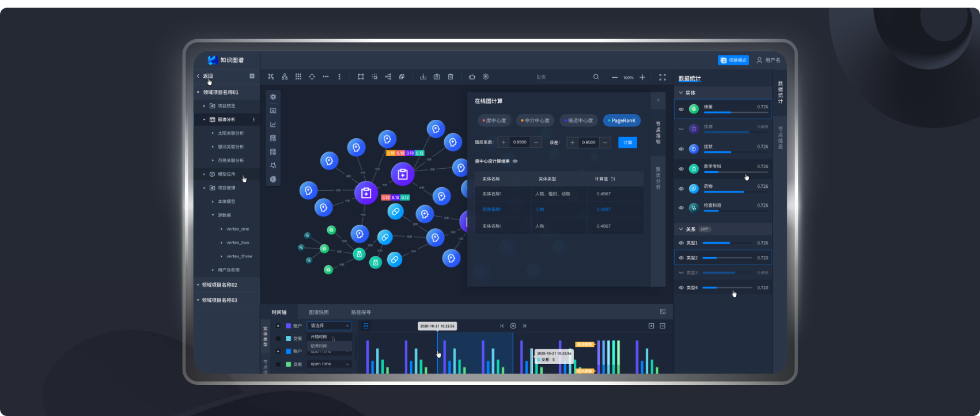Expand the 模型应用 tree node

204,174
